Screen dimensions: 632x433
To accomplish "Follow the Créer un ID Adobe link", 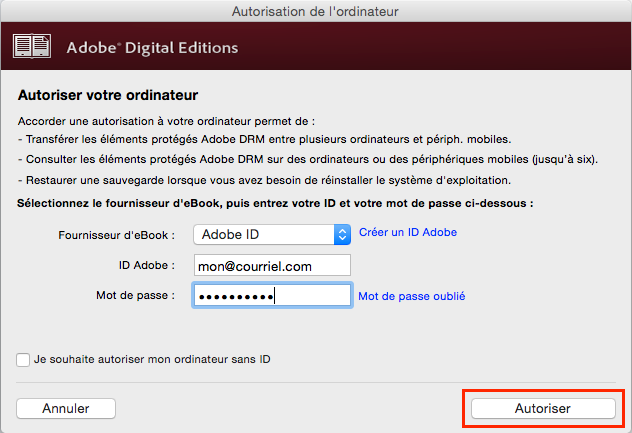I will (408, 232).
